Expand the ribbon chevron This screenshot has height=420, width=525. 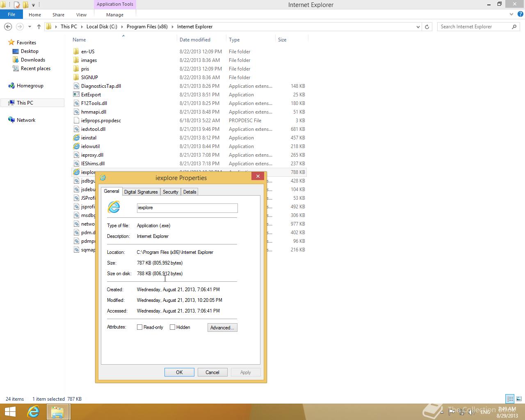511,14
